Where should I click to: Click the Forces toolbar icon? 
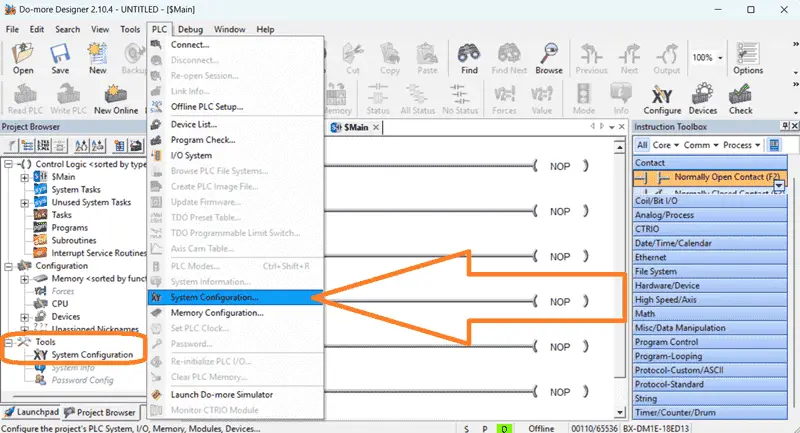pyautogui.click(x=504, y=100)
